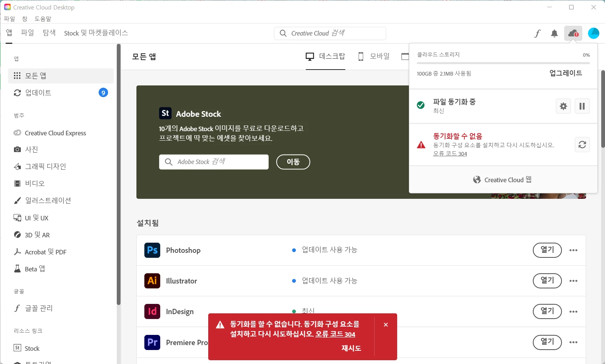
Task: Open the 창 menu
Action: (x=25, y=19)
